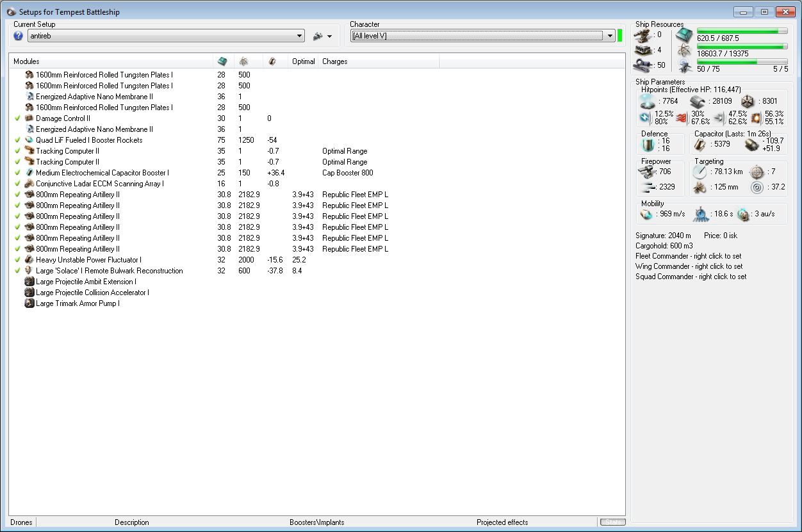The image size is (802, 532).
Task: Click the Large Projectile Ambit Extension I icon
Action: click(29, 282)
